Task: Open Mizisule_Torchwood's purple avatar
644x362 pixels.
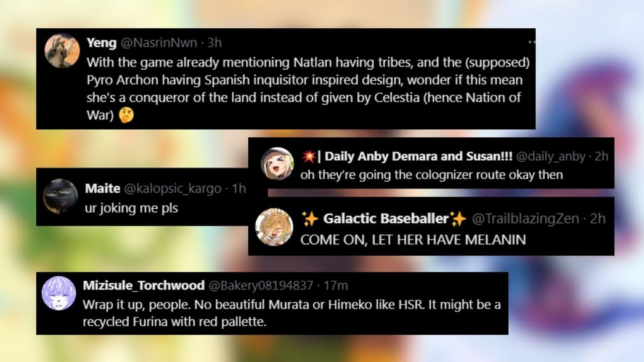Action: click(x=59, y=293)
